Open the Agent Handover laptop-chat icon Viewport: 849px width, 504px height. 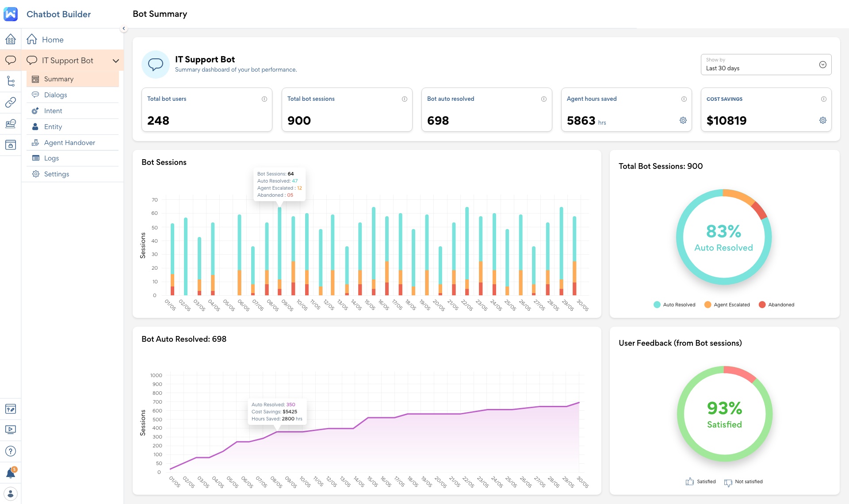[11, 123]
